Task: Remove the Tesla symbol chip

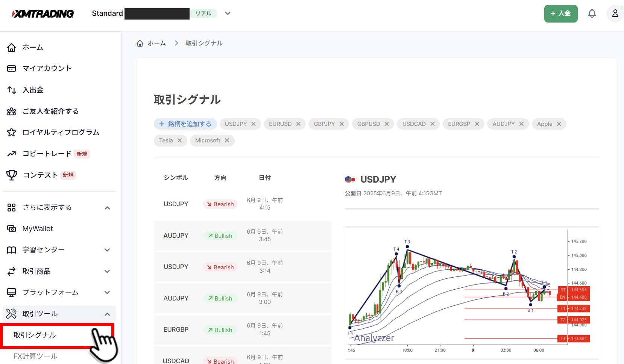Action: pos(179,140)
